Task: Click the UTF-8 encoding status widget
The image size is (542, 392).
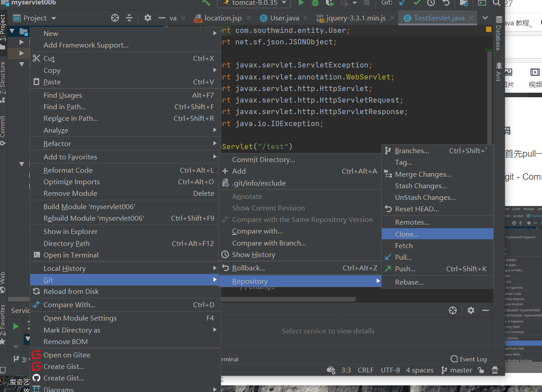Action: [390, 370]
